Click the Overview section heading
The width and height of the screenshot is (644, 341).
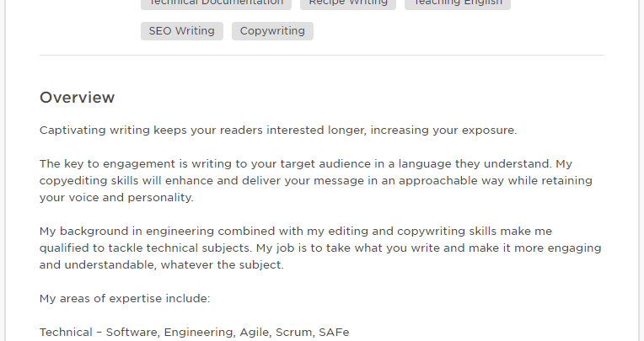point(77,98)
